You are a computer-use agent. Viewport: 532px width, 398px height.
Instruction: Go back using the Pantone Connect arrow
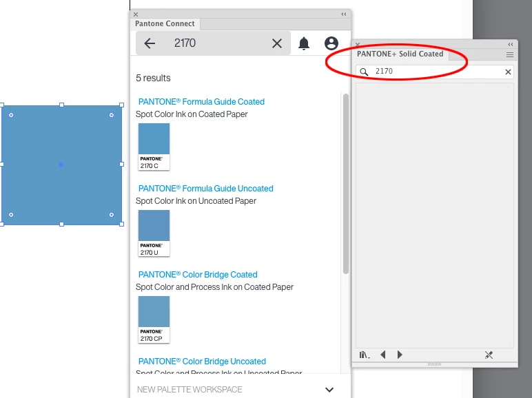click(x=150, y=43)
